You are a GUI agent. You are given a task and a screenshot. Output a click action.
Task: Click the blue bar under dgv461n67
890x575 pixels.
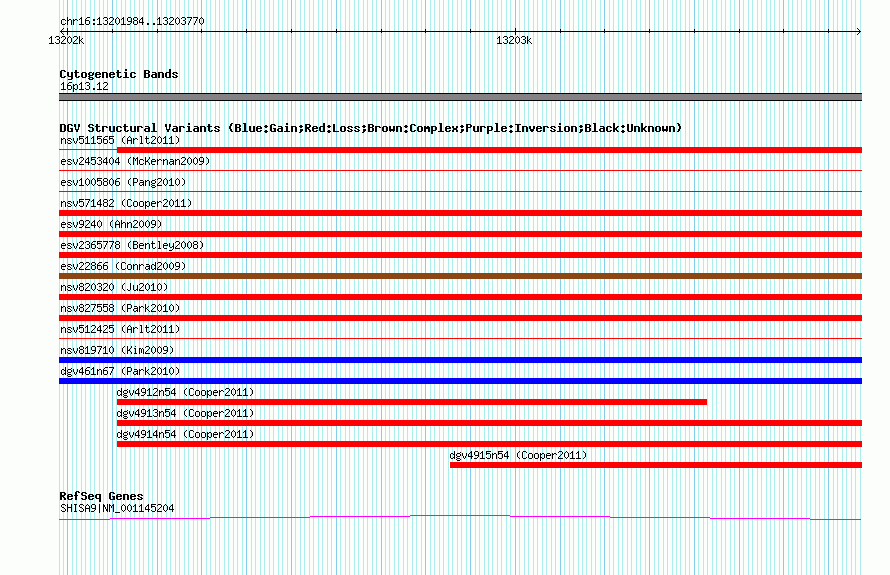coord(460,381)
